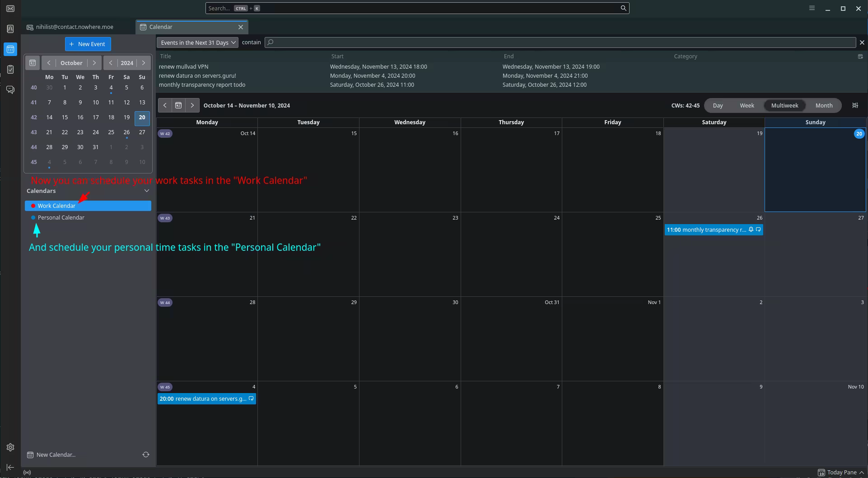
Task: Open the Chat space icon
Action: pos(10,90)
